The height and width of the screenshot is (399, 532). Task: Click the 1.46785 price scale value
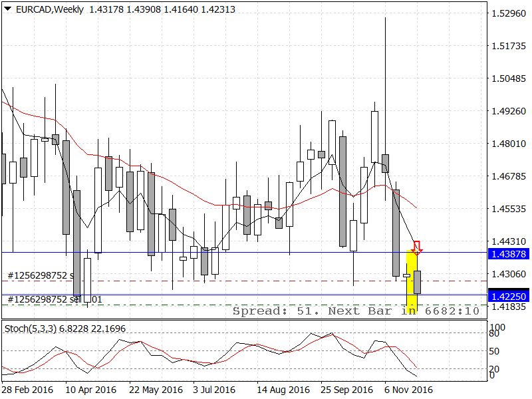(509, 176)
